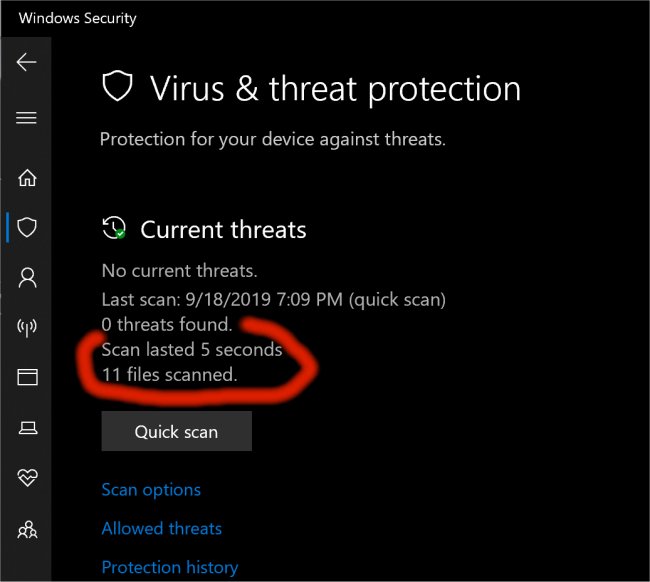Open App & browser control icon
Image resolution: width=650 pixels, height=582 pixels.
[27, 377]
